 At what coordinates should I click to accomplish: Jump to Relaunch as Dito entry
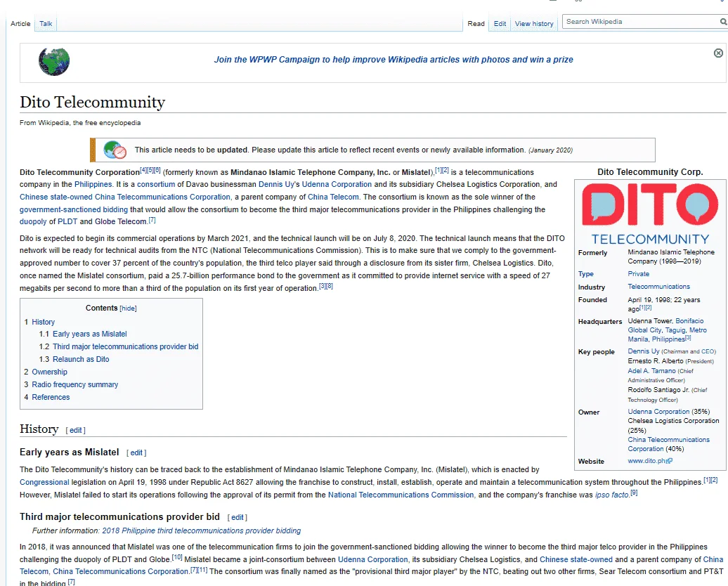(81, 359)
